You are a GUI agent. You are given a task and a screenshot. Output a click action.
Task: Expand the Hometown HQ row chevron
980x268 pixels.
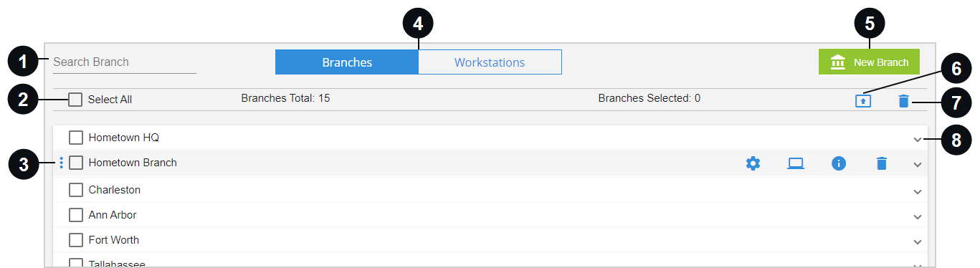point(918,140)
